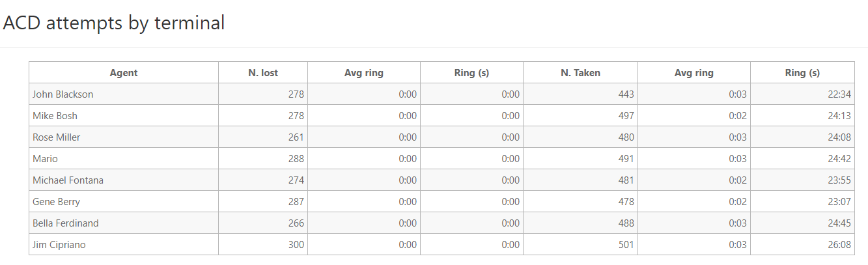Click the ACD attempts by terminal heading
The height and width of the screenshot is (265, 868).
(x=114, y=23)
